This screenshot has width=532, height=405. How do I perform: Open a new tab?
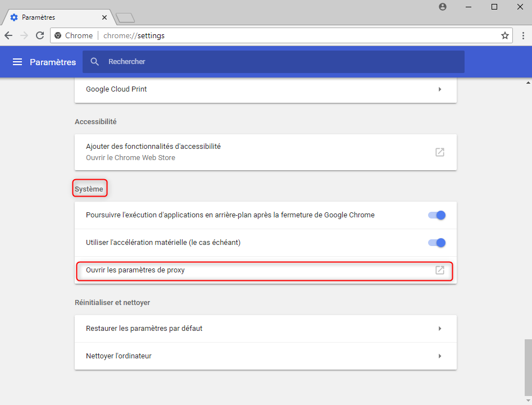click(x=125, y=18)
